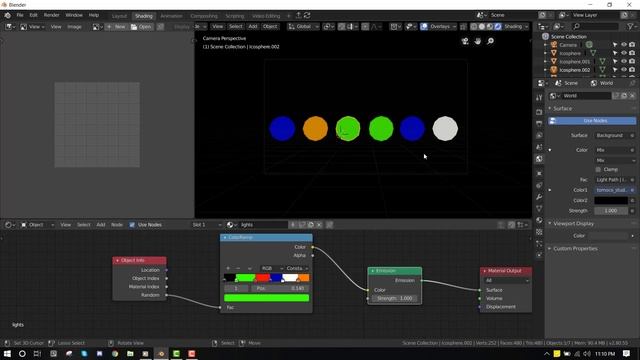Open the World properties tab icon
This screenshot has height=360, width=640.
[539, 159]
